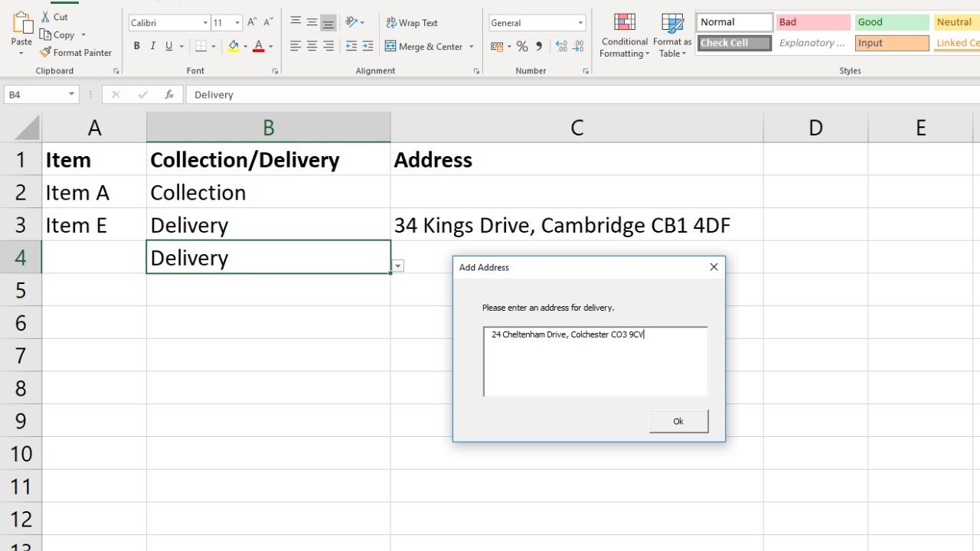Center cell text horizontally

[312, 47]
